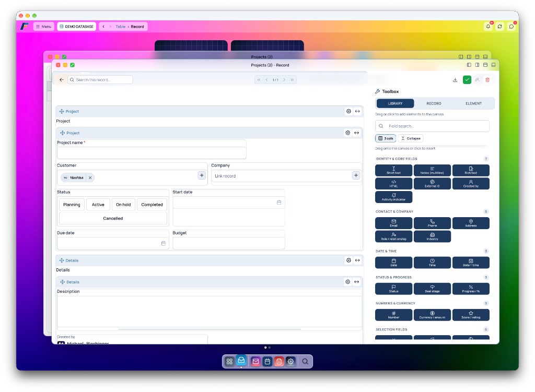Select the On hold status option
Image resolution: width=535 pixels, height=392 pixels.
[x=123, y=205]
